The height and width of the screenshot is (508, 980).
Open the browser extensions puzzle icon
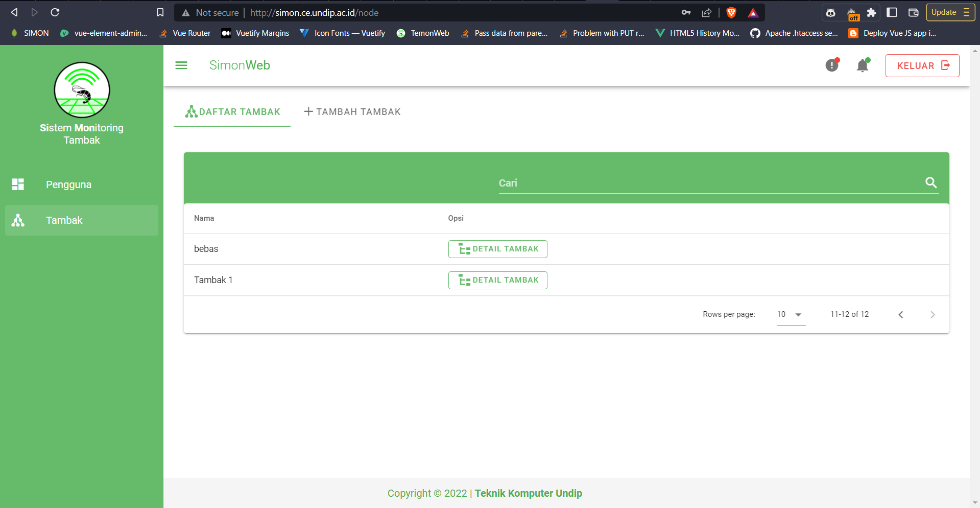click(871, 13)
